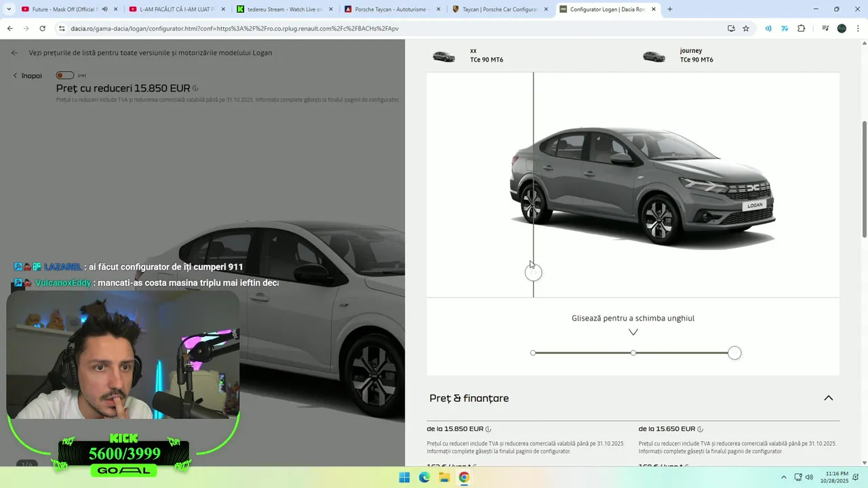Click back arrow beside 'Vezi prețurile de listă'
This screenshot has height=488, width=868.
(15, 53)
